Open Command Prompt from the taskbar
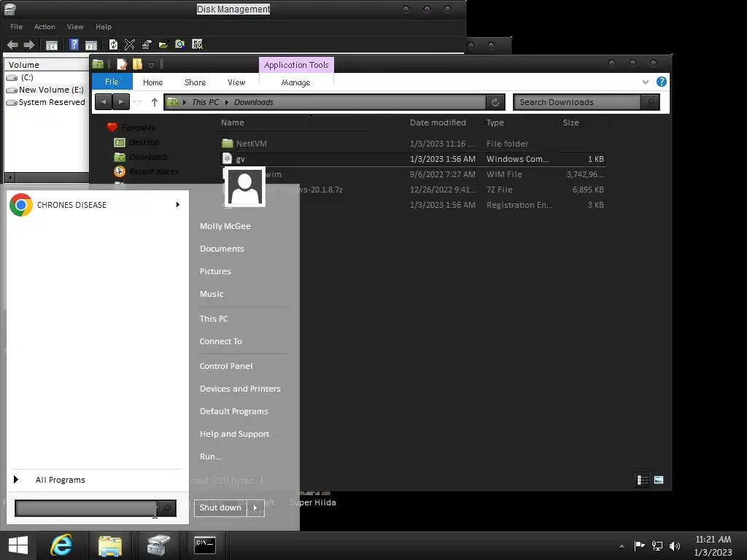Screen dimensions: 747x560 click(205, 545)
